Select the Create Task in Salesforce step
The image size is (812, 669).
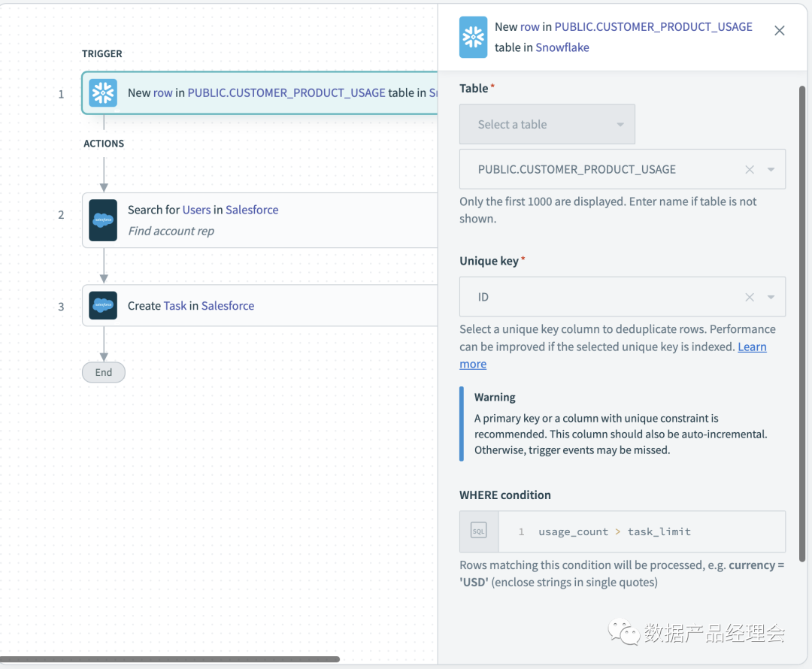click(260, 305)
